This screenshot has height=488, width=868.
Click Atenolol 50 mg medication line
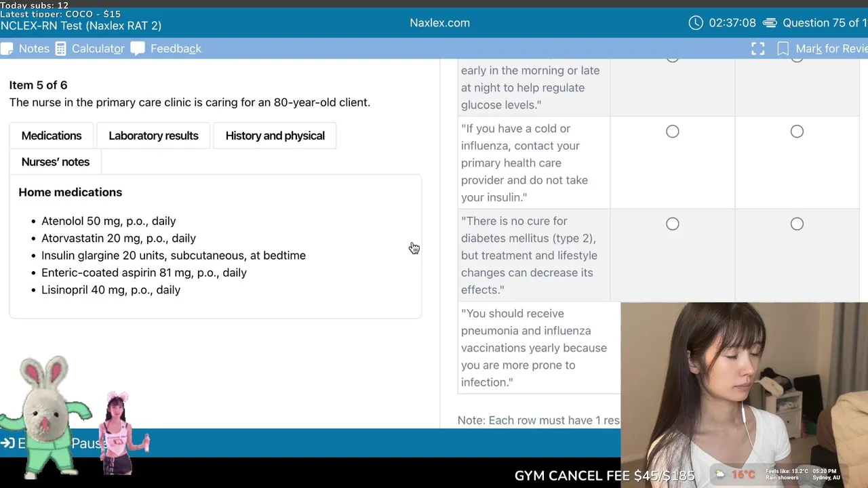click(108, 221)
